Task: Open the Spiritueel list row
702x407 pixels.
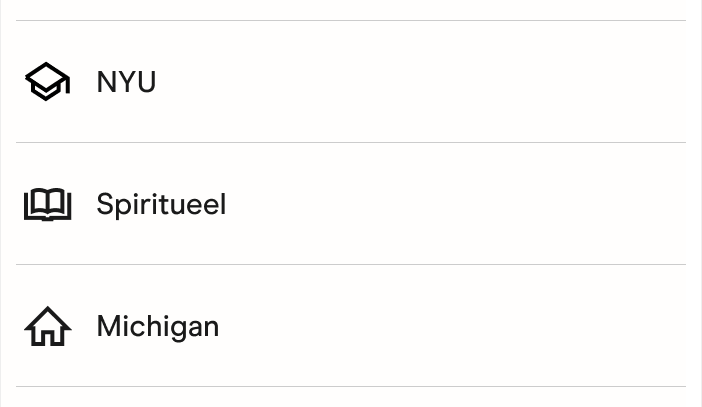Action: [350, 204]
